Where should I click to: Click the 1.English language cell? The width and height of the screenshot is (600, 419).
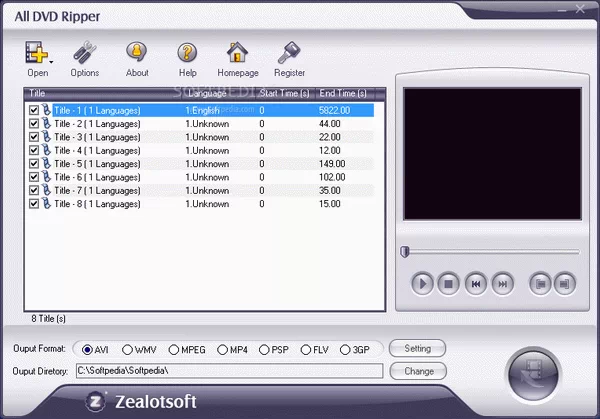click(202, 111)
